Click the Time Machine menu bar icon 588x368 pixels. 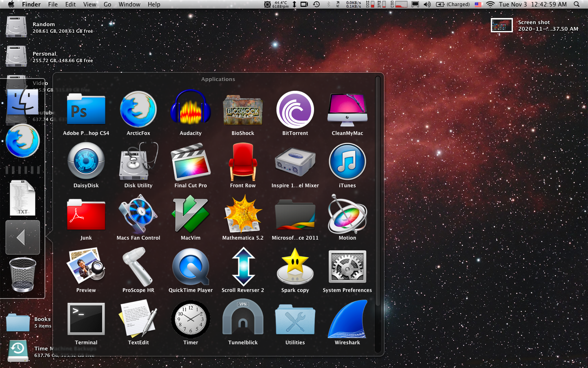pyautogui.click(x=316, y=4)
